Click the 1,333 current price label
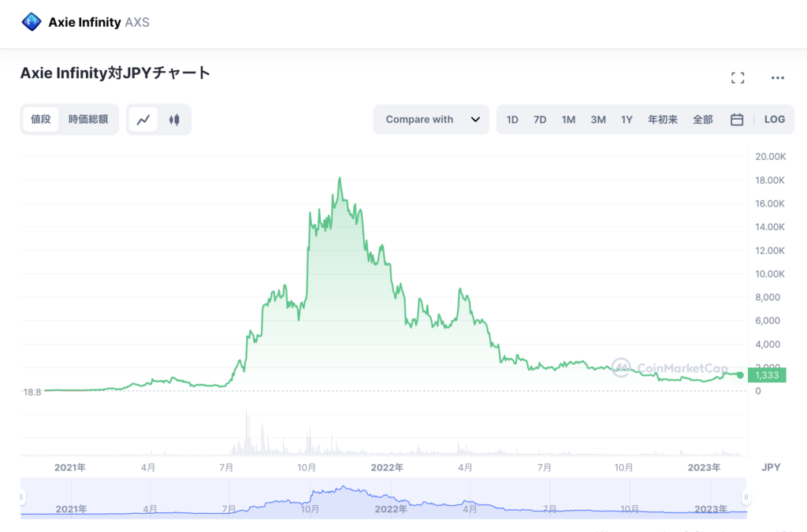 (x=767, y=375)
